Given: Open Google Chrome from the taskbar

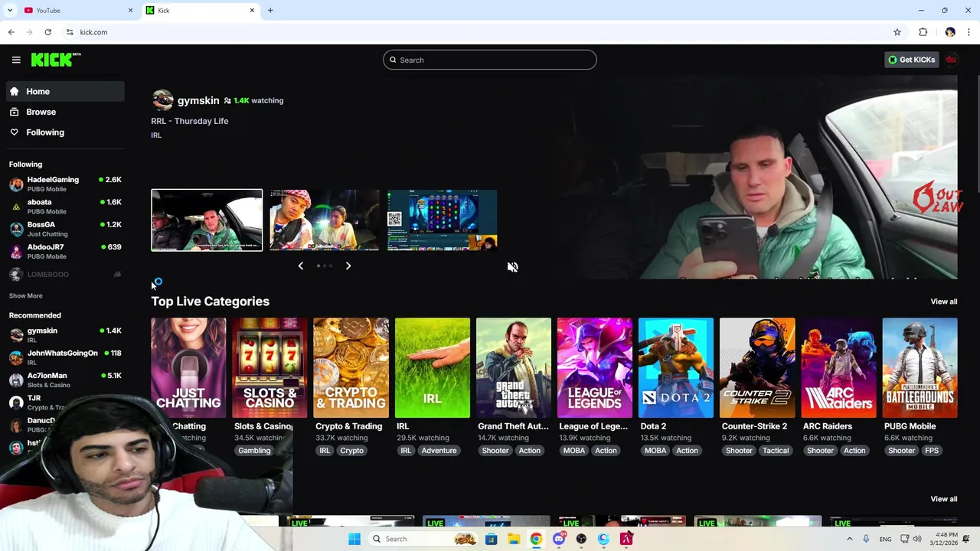Looking at the screenshot, I should pyautogui.click(x=536, y=539).
